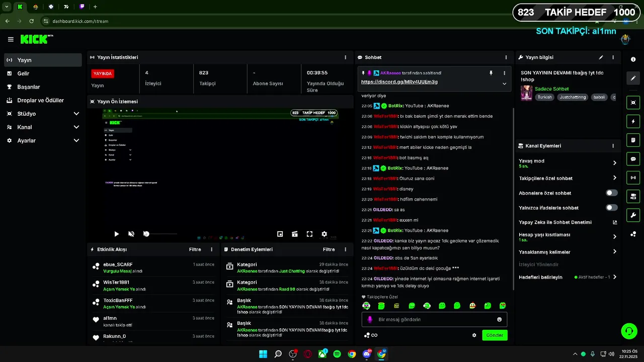Reload the browser page

[x=32, y=21]
